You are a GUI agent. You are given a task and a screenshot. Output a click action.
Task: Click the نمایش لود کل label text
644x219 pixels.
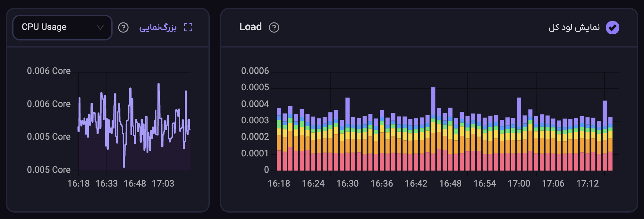coord(574,28)
